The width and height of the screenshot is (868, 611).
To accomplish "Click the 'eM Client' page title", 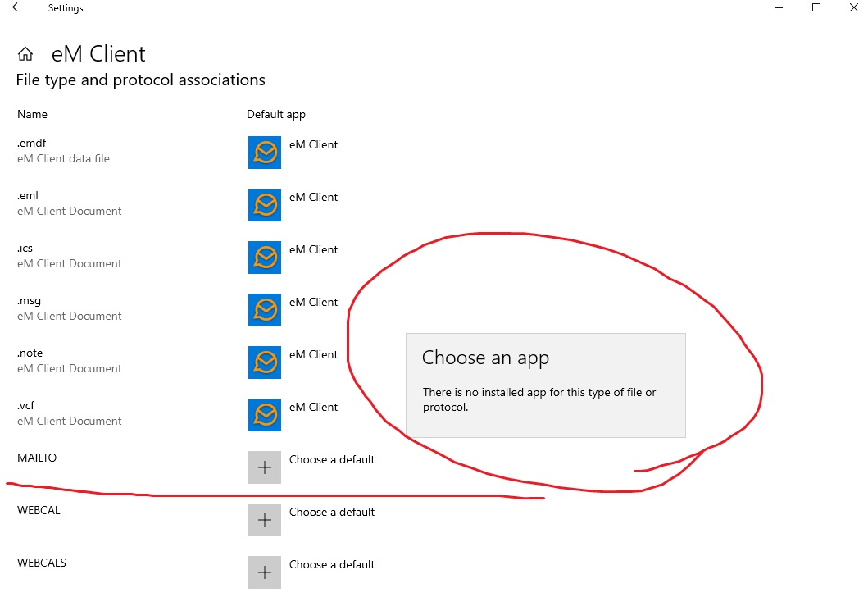I will tap(98, 54).
